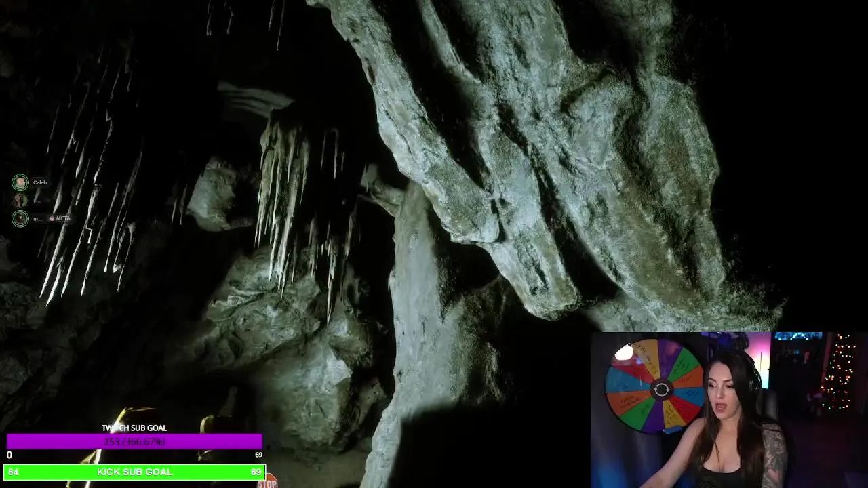This screenshot has width=868, height=488.
Task: Click the 'Caleb' name label
Action: 40,182
